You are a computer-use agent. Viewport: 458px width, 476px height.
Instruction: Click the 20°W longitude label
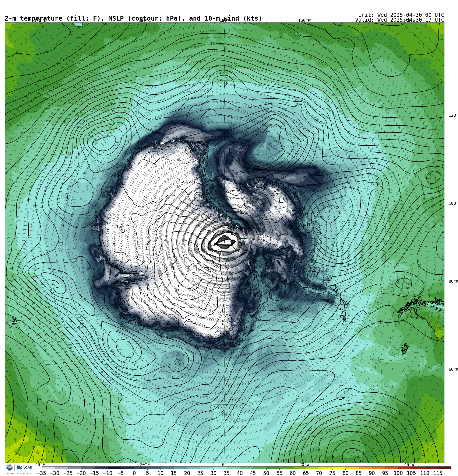tap(304, 465)
